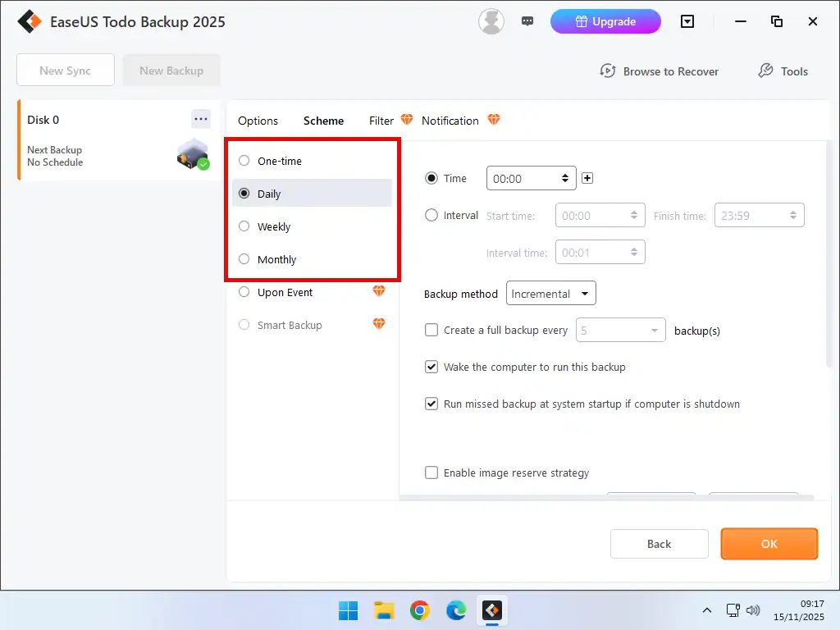The height and width of the screenshot is (630, 840).
Task: Click the plus icon next to the Time field
Action: tap(587, 178)
